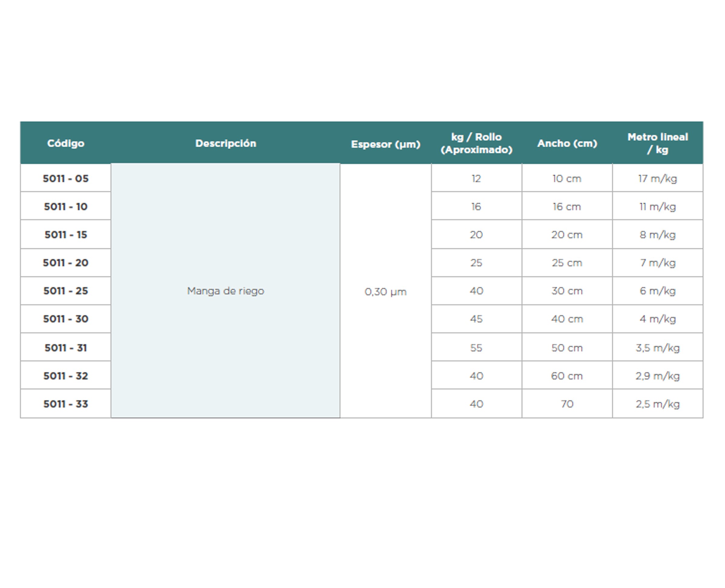
Task: Select code cell 5011 - 10
Action: (66, 206)
